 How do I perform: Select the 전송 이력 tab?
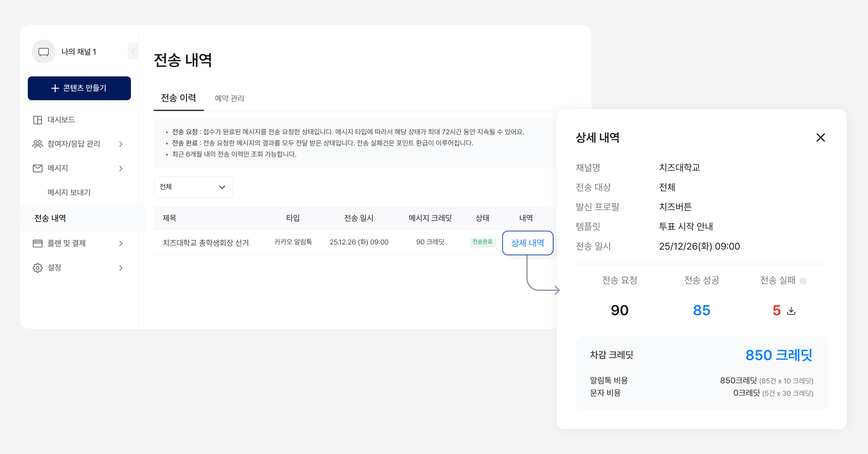(x=179, y=98)
